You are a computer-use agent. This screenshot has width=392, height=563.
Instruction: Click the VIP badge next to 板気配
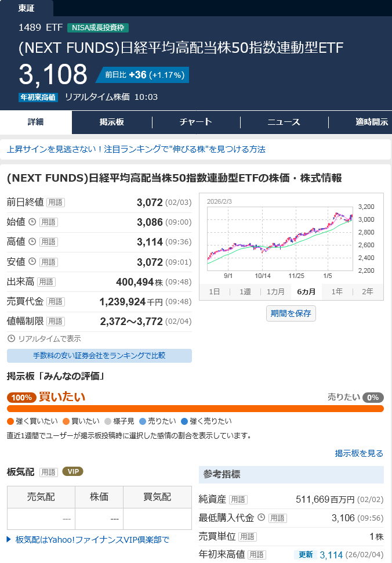click(x=72, y=471)
